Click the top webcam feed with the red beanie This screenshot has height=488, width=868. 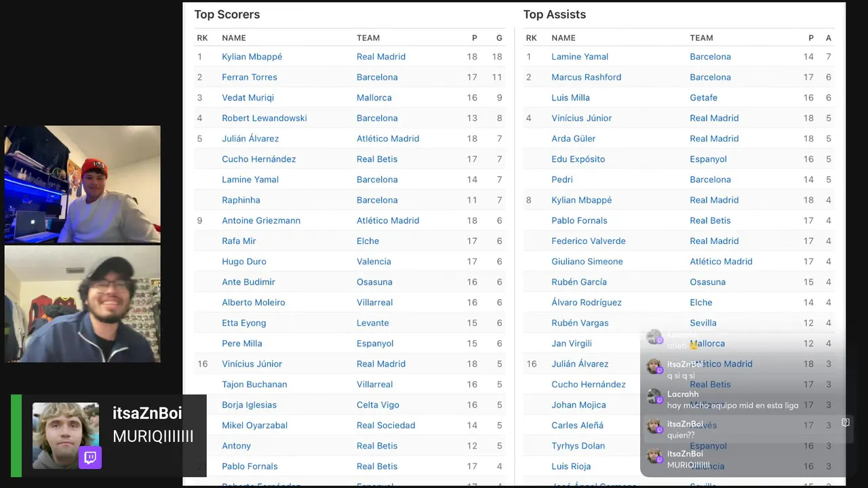click(x=83, y=184)
